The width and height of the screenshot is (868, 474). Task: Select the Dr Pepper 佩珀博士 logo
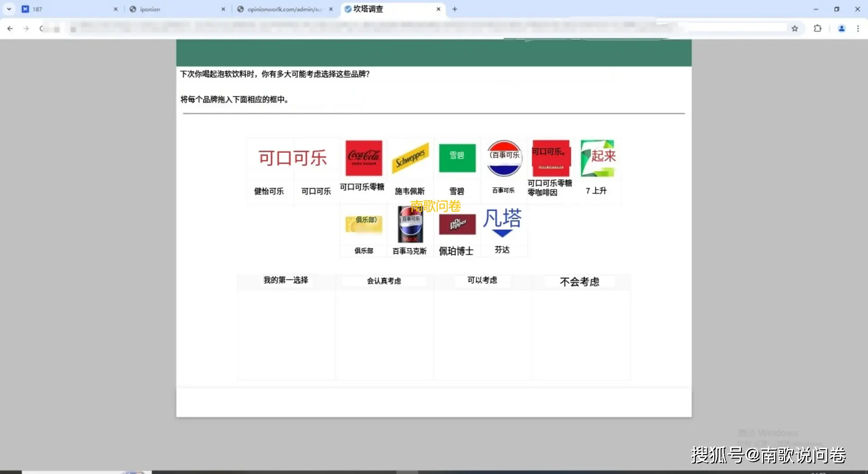(x=457, y=224)
